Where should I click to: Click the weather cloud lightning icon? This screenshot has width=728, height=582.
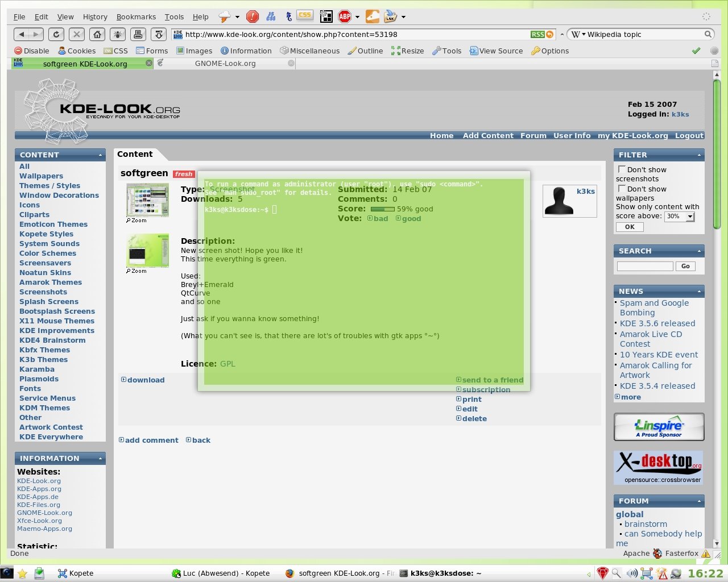click(225, 16)
